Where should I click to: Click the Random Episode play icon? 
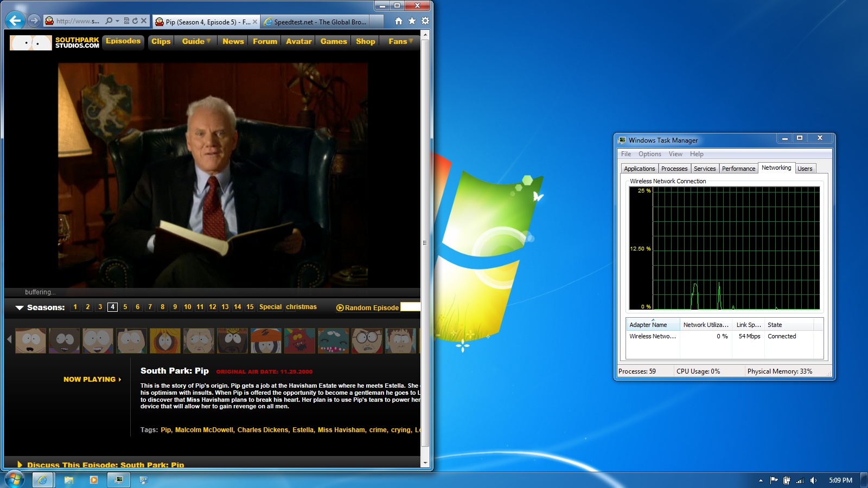click(x=340, y=307)
